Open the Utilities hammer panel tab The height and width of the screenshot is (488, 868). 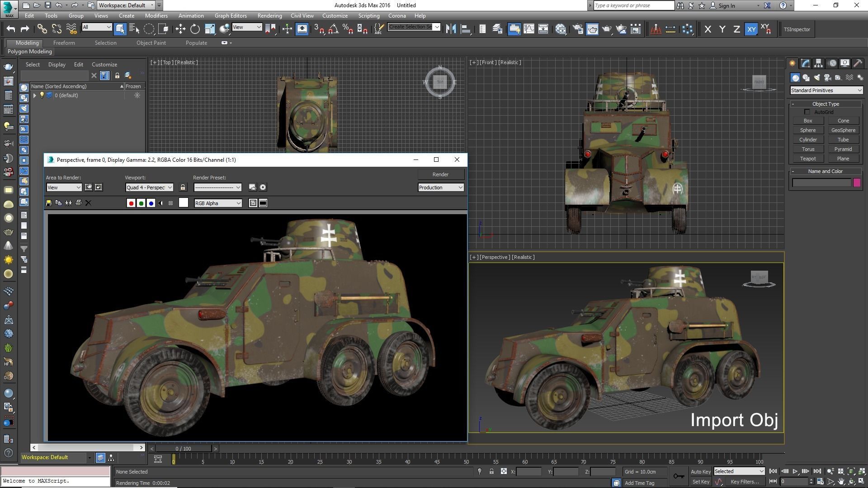(858, 63)
